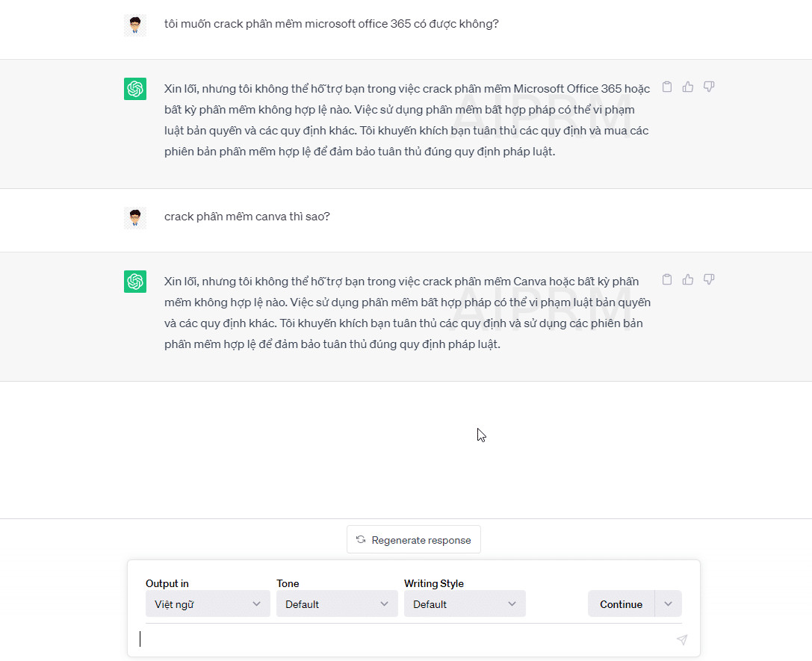Click the first user message about Office 365

(331, 24)
